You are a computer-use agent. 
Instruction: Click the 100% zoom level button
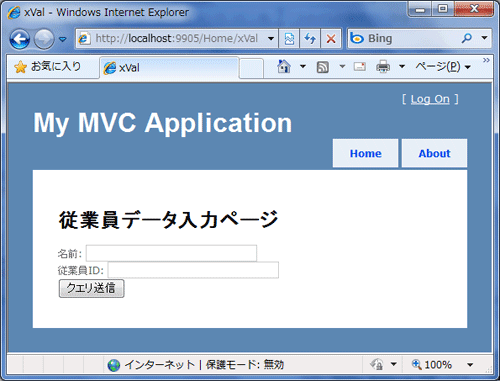pos(432,365)
